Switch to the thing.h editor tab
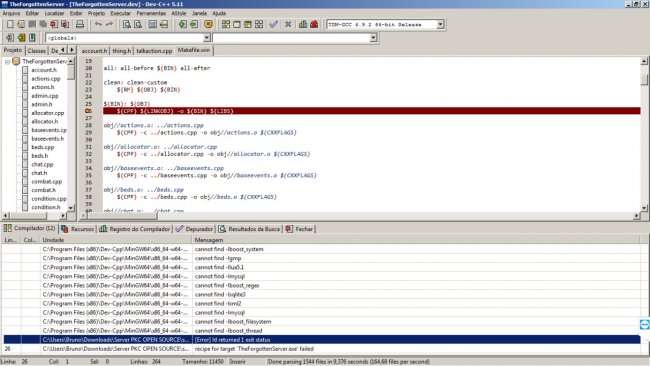The image size is (650, 366). point(121,51)
